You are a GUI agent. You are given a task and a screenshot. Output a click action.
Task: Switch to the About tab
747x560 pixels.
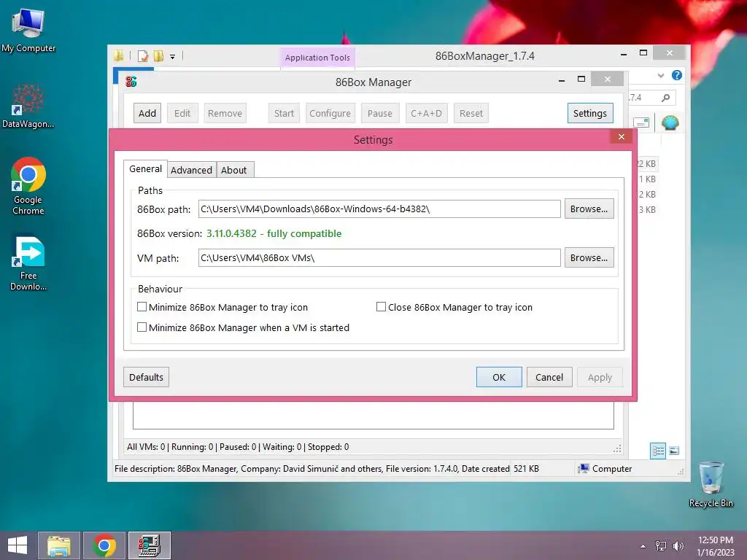click(234, 170)
